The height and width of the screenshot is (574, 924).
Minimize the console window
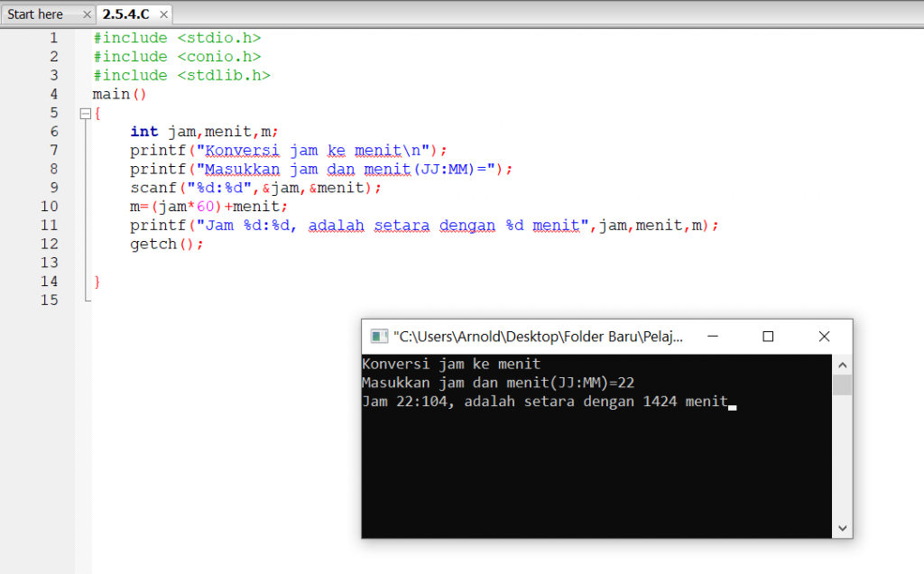coord(713,337)
